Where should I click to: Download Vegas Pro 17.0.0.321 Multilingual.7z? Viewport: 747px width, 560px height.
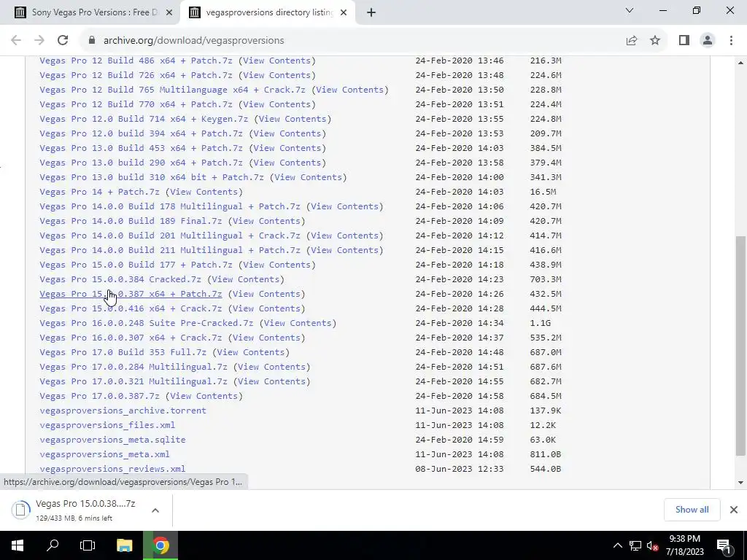click(133, 381)
